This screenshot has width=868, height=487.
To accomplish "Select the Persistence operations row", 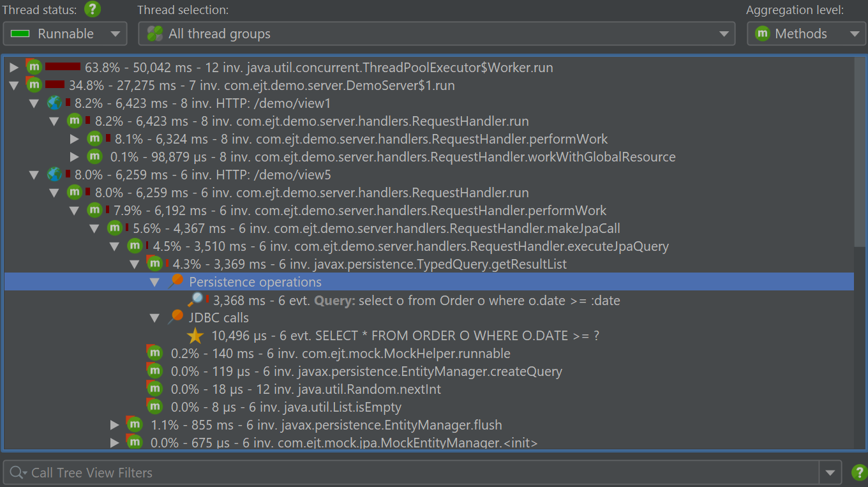I will click(429, 281).
